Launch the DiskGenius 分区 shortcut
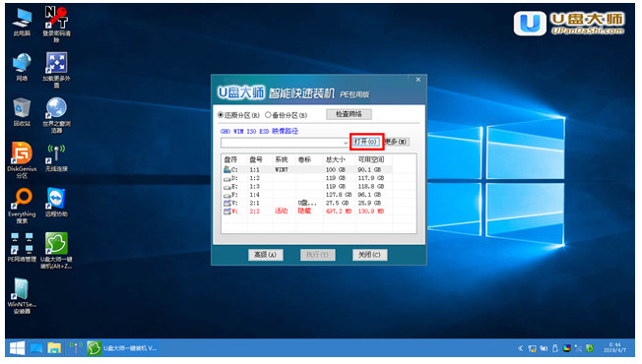The image size is (642, 364). pos(22,160)
